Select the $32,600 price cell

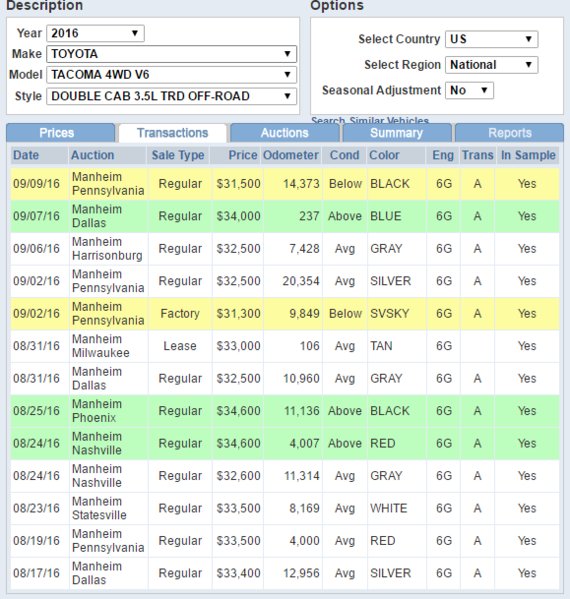(238, 476)
